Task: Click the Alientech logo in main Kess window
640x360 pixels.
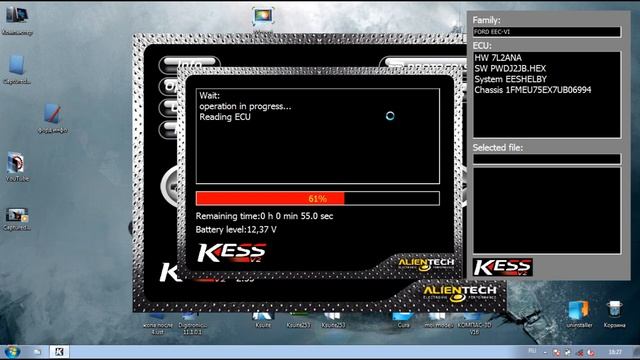Action: [460, 293]
